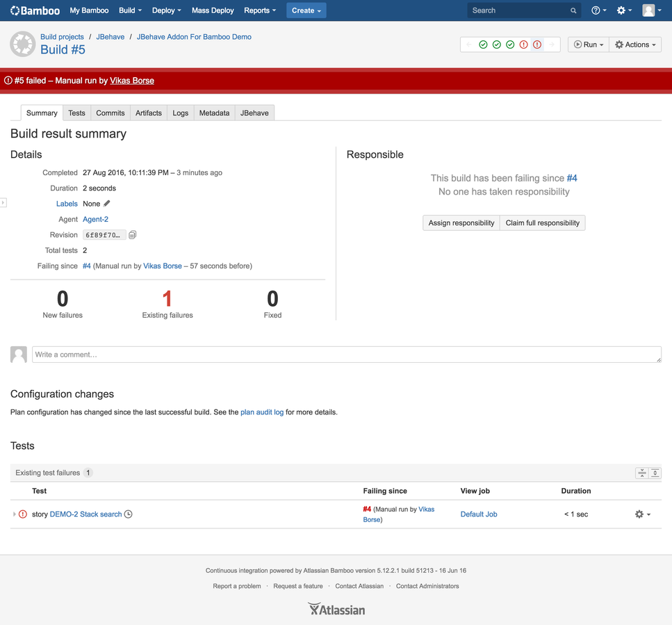Screen dimensions: 672x625
Task: Open the Help menu icon
Action: click(599, 10)
